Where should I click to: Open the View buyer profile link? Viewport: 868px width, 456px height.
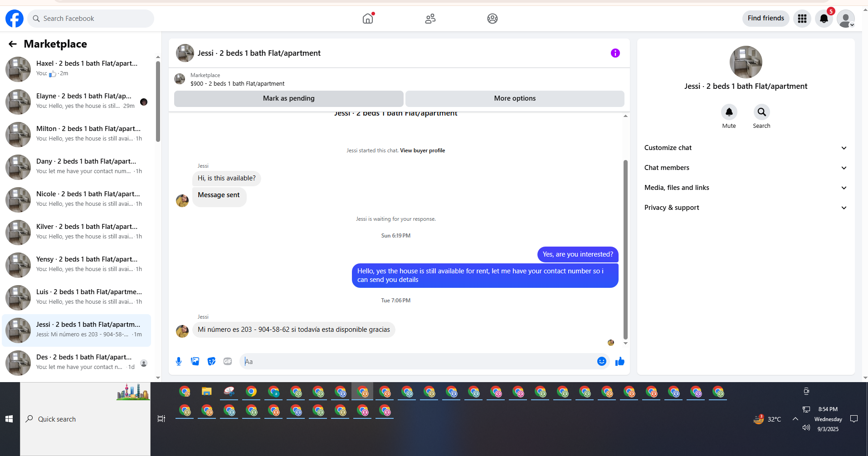click(422, 150)
